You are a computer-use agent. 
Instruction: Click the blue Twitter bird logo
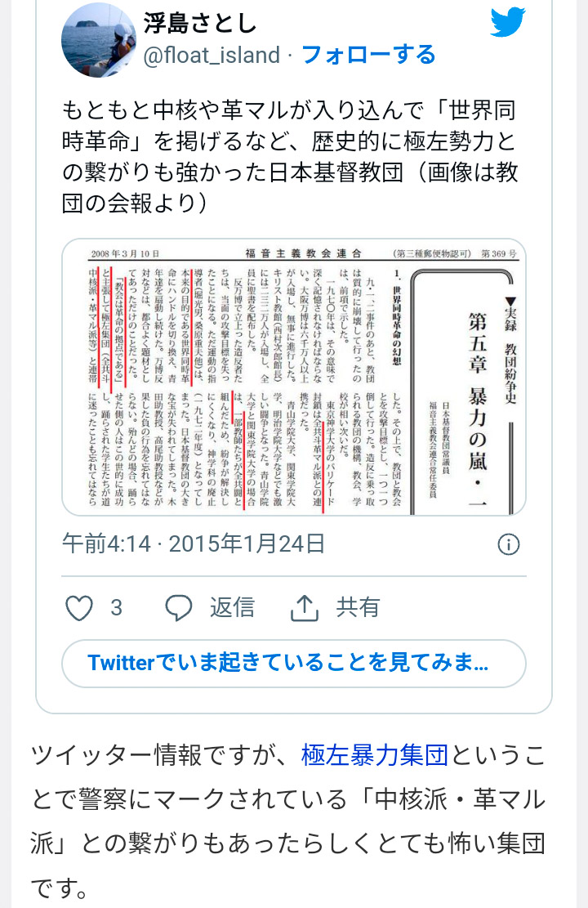click(507, 22)
